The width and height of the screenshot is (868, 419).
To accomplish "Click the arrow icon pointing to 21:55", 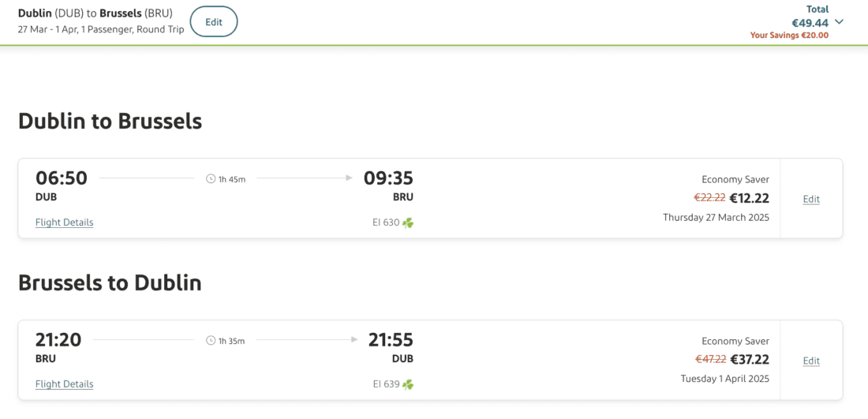I will (354, 340).
